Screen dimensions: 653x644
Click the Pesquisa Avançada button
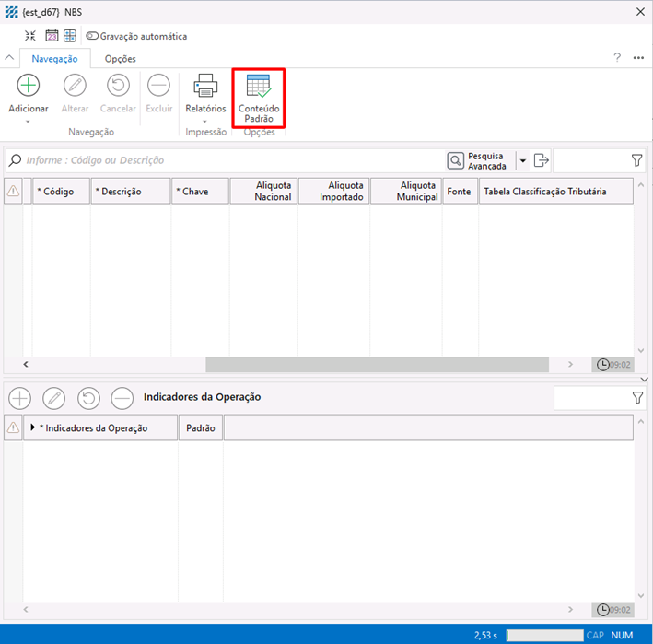pyautogui.click(x=478, y=160)
